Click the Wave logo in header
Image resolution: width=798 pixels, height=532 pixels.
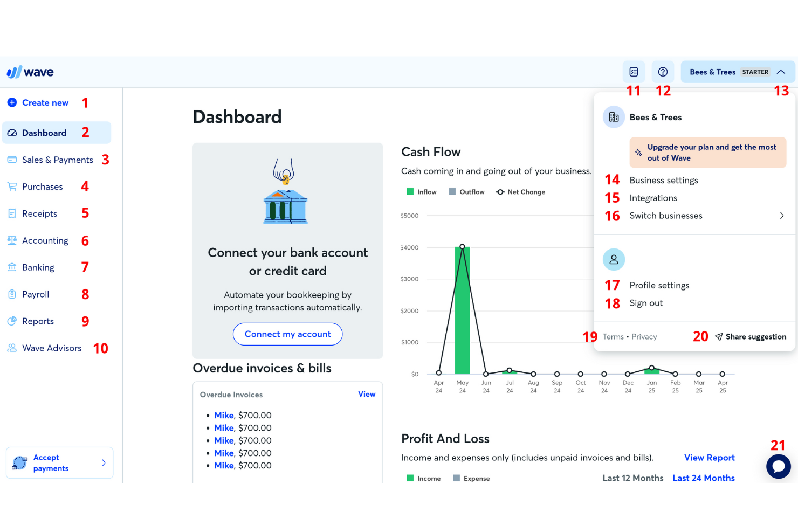coord(30,72)
